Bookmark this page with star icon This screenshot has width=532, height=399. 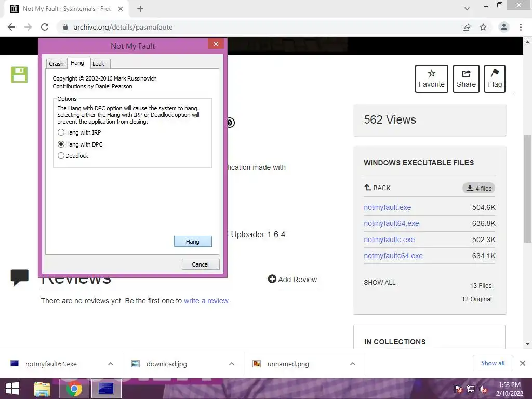point(483,27)
